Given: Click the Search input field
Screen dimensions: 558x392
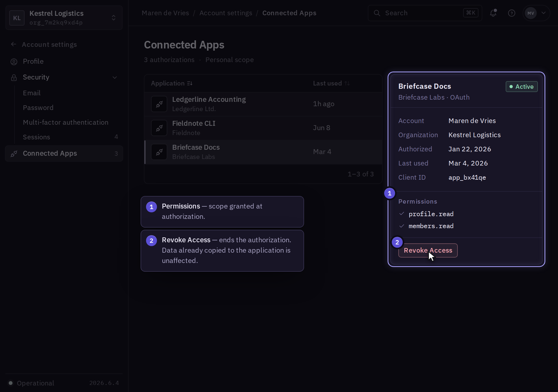Looking at the screenshot, I should 425,13.
